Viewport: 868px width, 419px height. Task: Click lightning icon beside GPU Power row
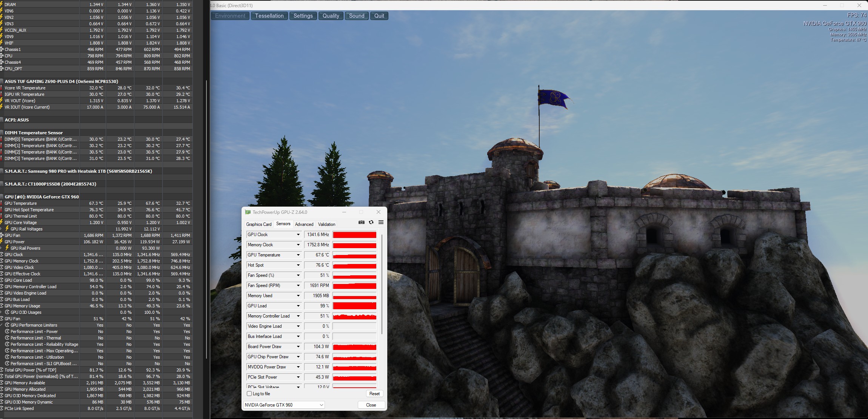[2, 242]
